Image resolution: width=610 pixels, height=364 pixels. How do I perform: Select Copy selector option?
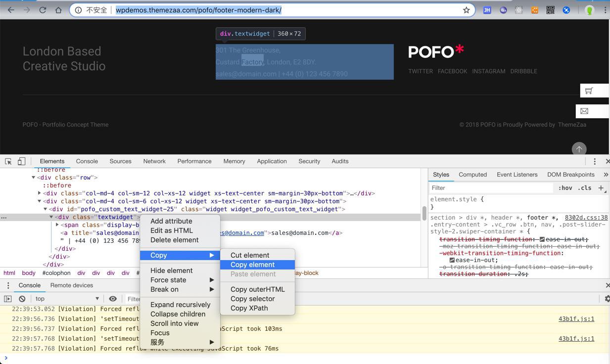tap(257, 299)
